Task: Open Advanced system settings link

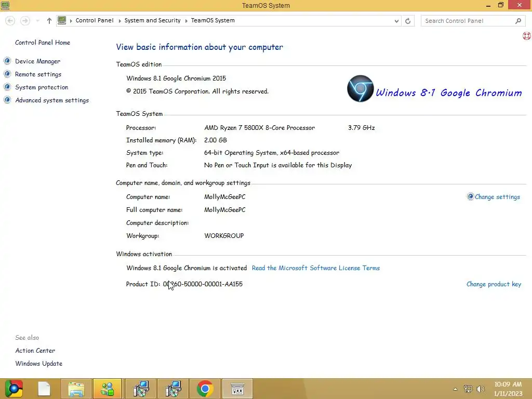Action: click(x=52, y=100)
